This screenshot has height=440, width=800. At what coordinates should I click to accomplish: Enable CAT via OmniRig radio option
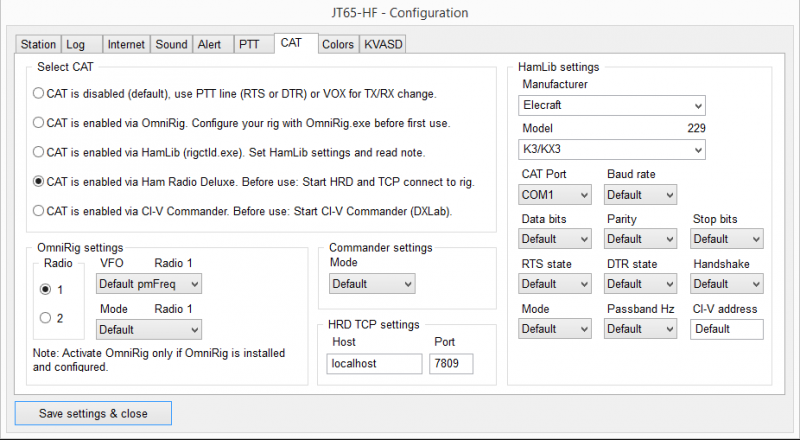click(x=39, y=122)
